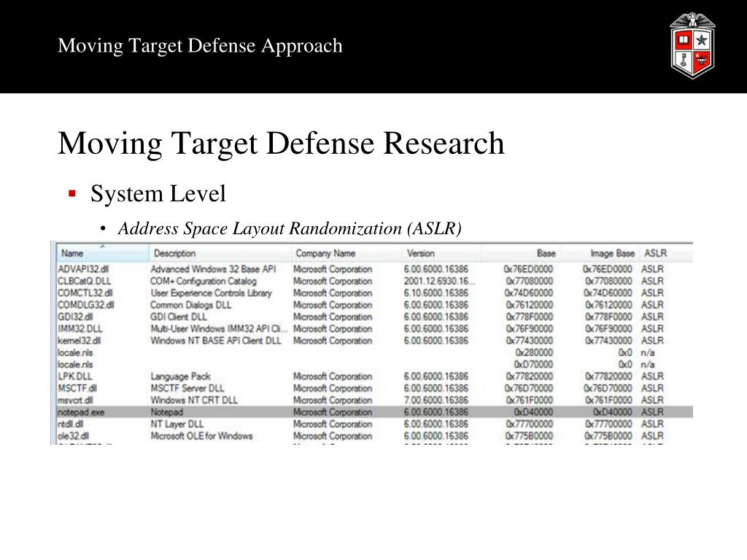The height and width of the screenshot is (560, 747).
Task: Select Base column value 0x77080000 for CLBCatQ.DLL
Action: [x=530, y=281]
